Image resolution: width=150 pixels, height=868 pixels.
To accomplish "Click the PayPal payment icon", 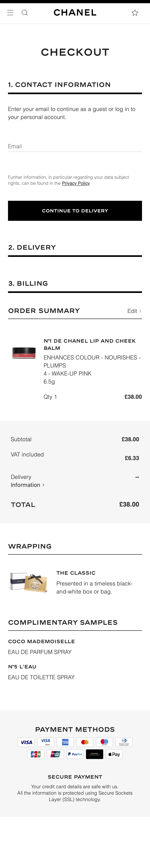I will [75, 754].
